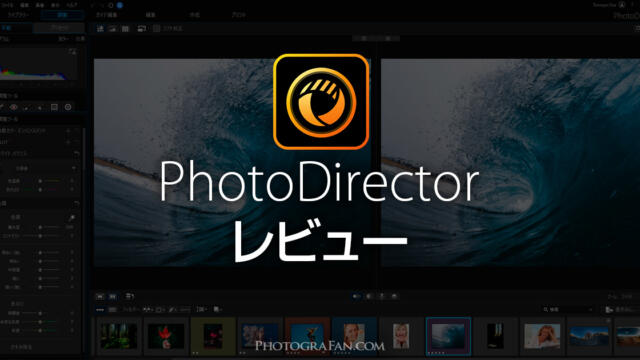640x360 pixels.
Task: Click the large orange PhotoDirector logo icon
Action: click(x=321, y=102)
